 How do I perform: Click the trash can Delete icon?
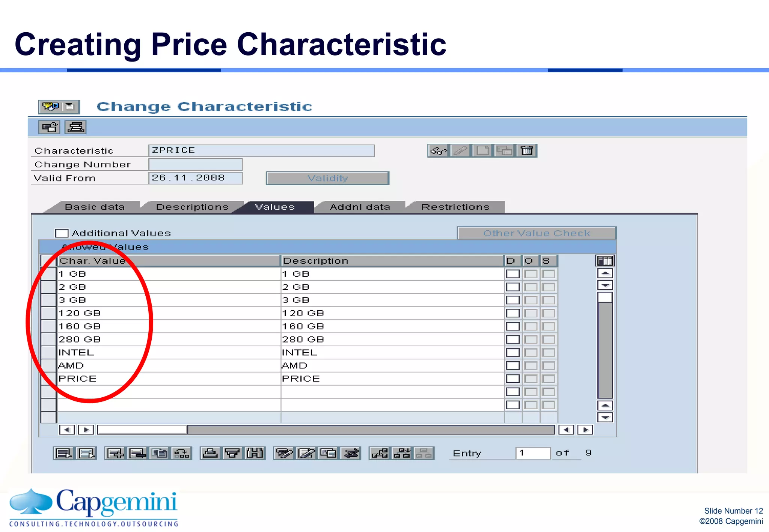[x=526, y=151]
